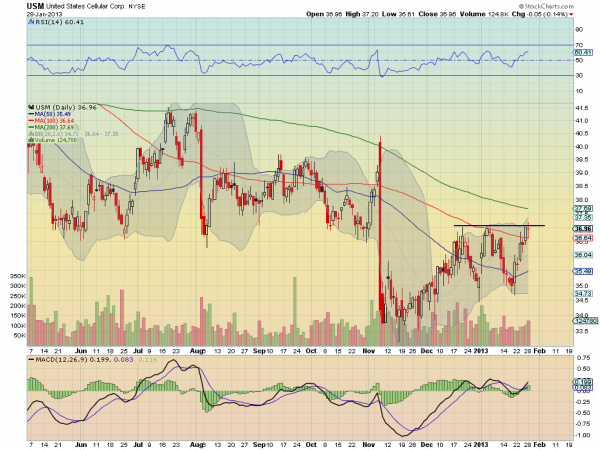
Task: Click the 37.35 upper band tag on the price axis
Action: tap(583, 217)
